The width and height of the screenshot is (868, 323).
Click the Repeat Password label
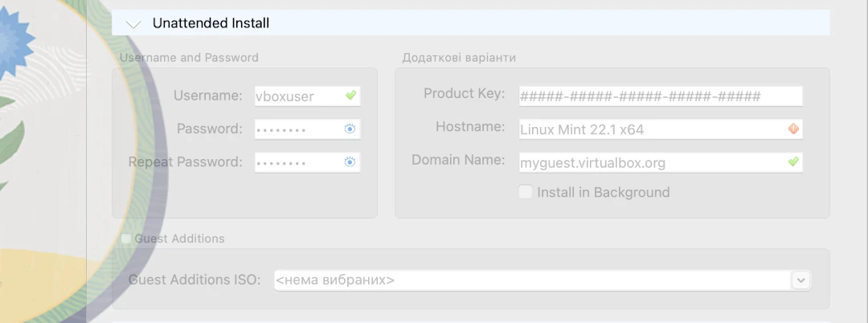pyautogui.click(x=186, y=162)
